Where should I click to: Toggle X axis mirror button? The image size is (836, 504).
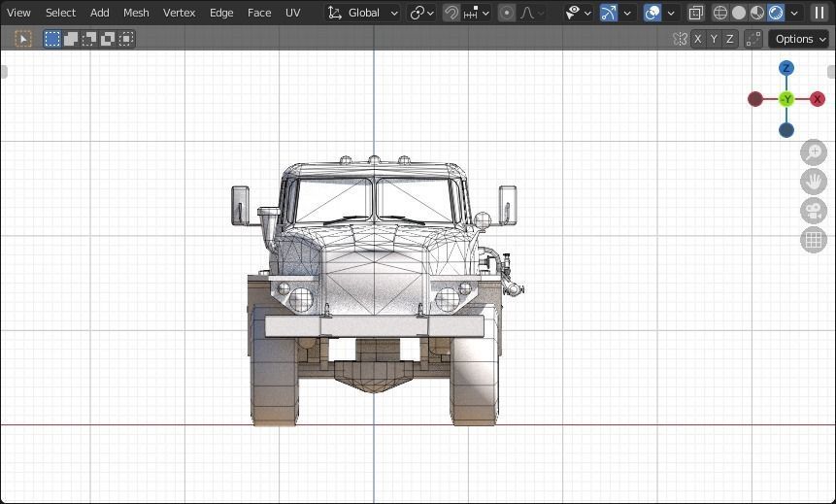(697, 39)
